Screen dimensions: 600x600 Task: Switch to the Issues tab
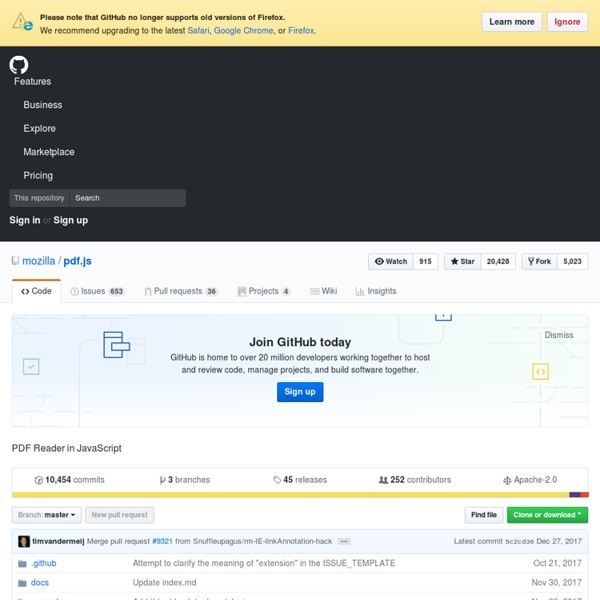[98, 291]
